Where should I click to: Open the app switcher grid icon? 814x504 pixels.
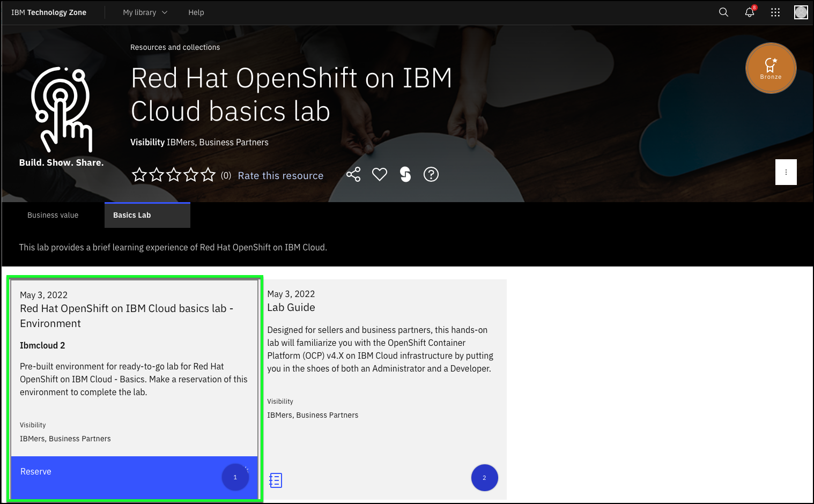[x=775, y=12]
